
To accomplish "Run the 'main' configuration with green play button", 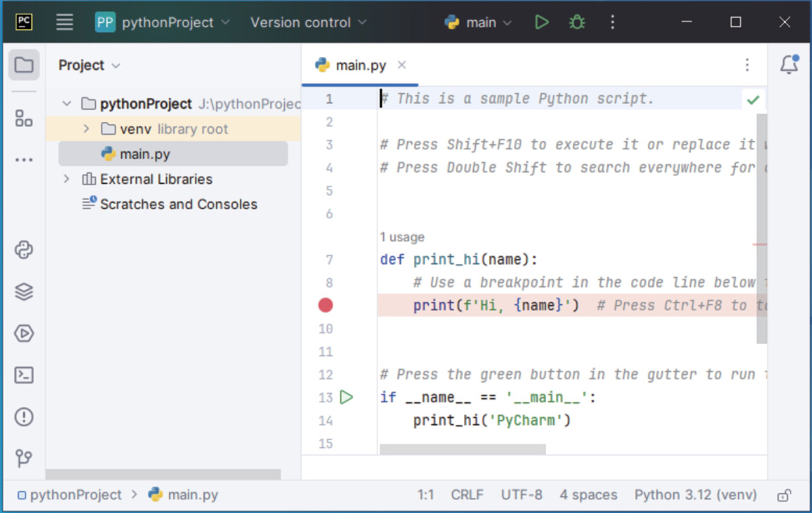I will pyautogui.click(x=541, y=22).
